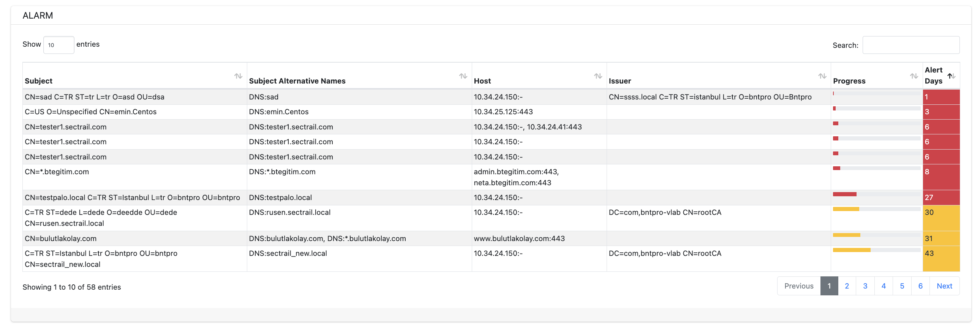Click red Alert Days cell showing 27
The height and width of the screenshot is (328, 980).
[x=941, y=198]
